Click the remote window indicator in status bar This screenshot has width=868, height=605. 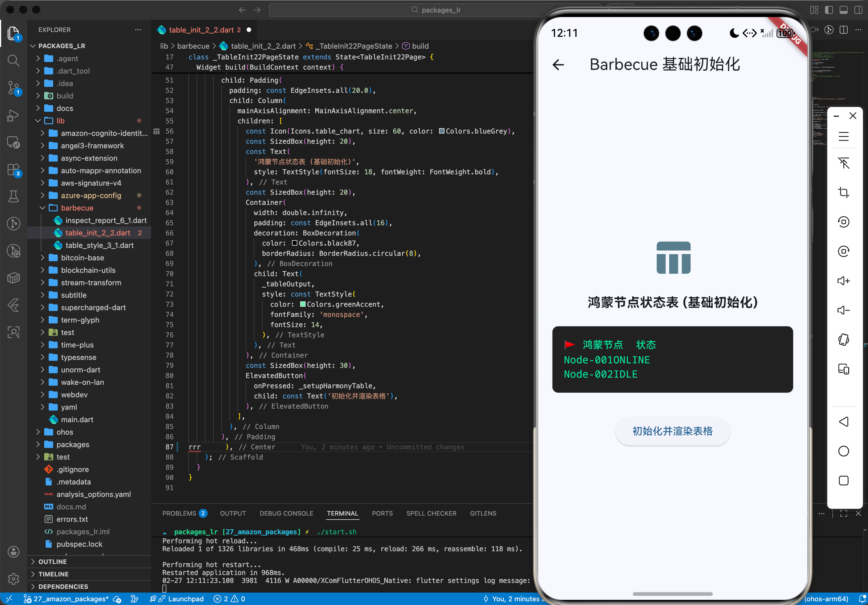click(9, 598)
